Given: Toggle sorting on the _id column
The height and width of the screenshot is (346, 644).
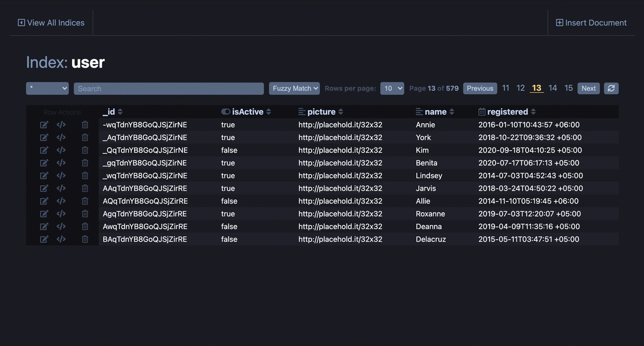Looking at the screenshot, I should pos(119,111).
